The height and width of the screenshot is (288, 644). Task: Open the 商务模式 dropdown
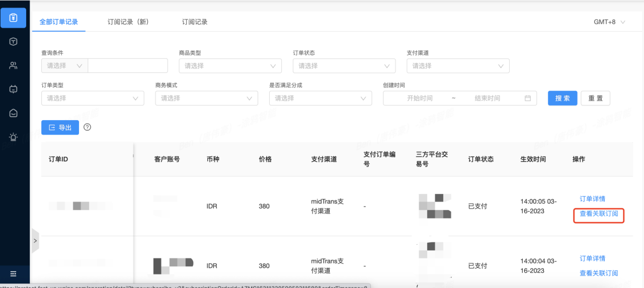tap(207, 98)
